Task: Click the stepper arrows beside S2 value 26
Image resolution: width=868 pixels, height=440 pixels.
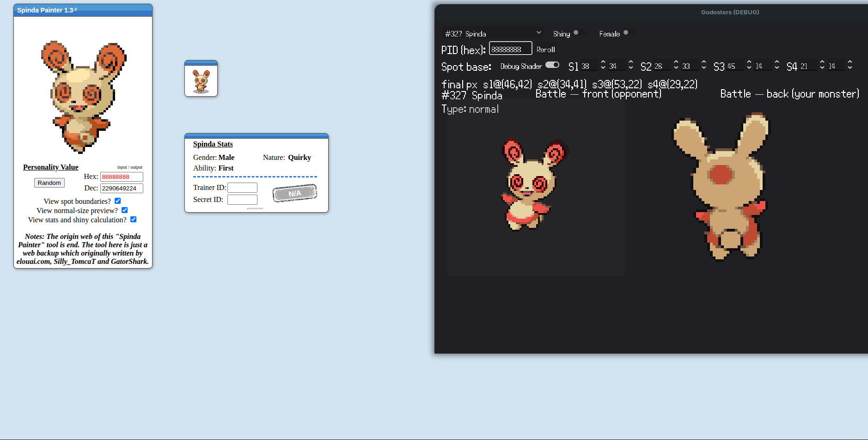Action: point(676,65)
